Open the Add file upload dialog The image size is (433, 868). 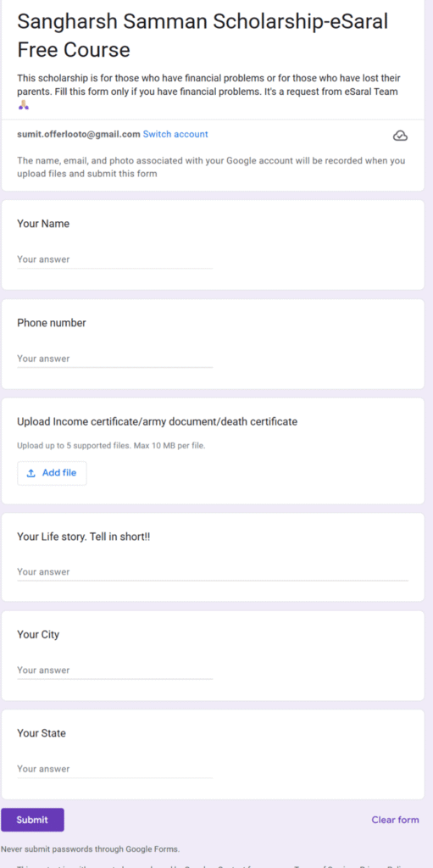(x=52, y=473)
